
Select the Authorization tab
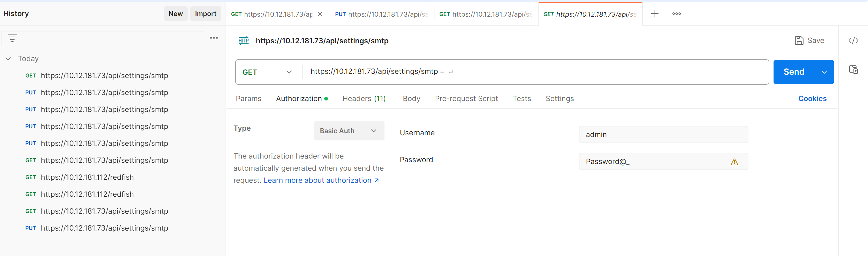click(302, 99)
